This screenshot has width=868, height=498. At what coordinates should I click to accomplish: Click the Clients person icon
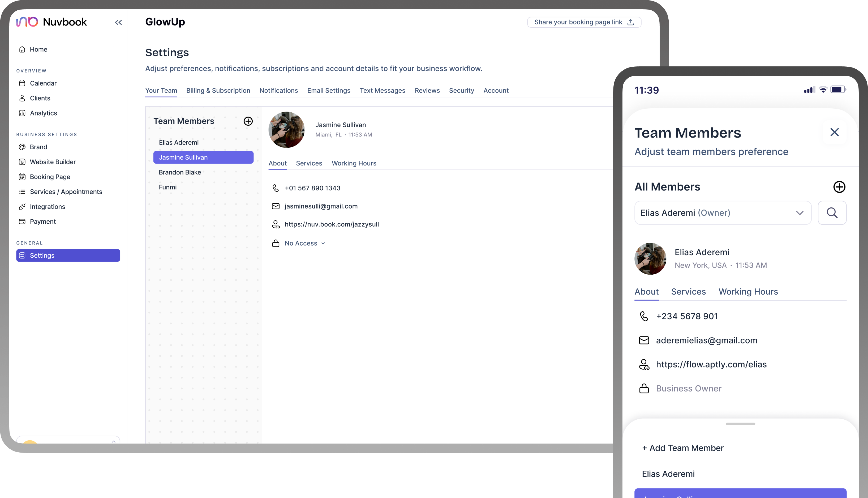click(22, 99)
